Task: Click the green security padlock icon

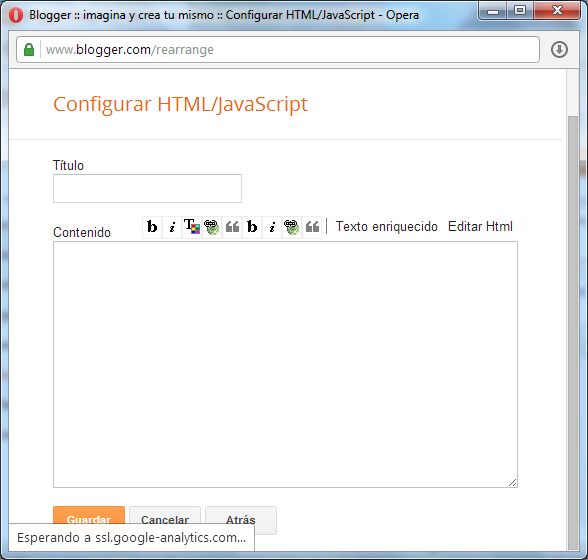Action: click(29, 50)
